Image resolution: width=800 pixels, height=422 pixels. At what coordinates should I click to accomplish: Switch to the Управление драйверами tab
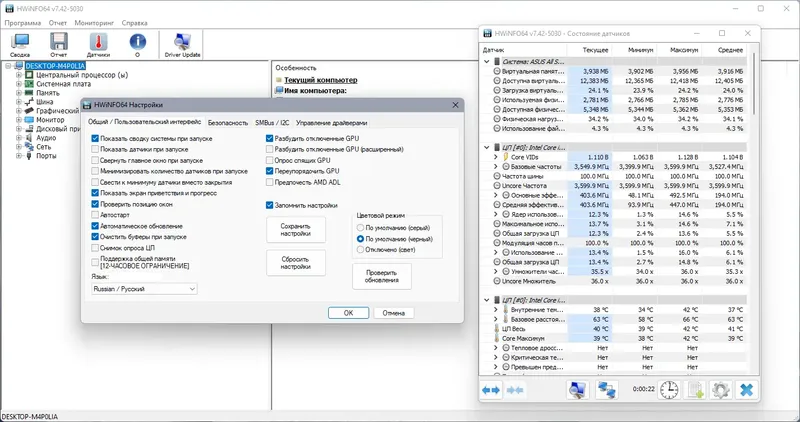pos(332,123)
